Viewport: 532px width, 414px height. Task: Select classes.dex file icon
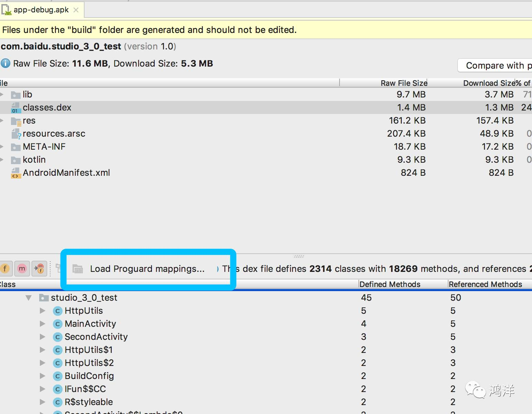coord(16,107)
